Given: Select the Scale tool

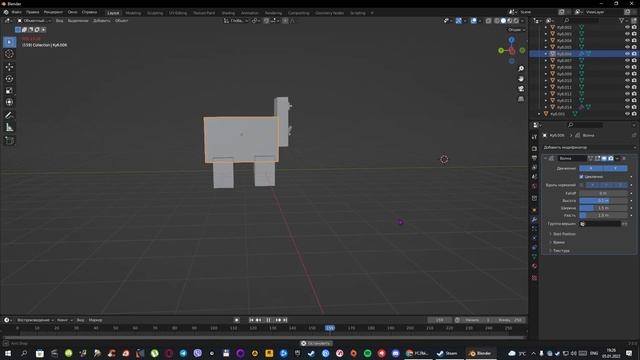Looking at the screenshot, I should coord(9,90).
